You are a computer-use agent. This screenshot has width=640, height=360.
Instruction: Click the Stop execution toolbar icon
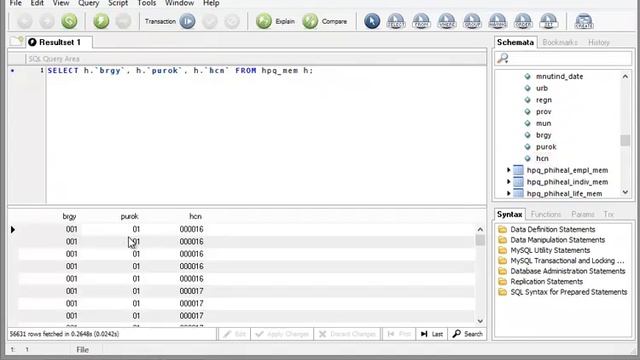pyautogui.click(x=123, y=21)
